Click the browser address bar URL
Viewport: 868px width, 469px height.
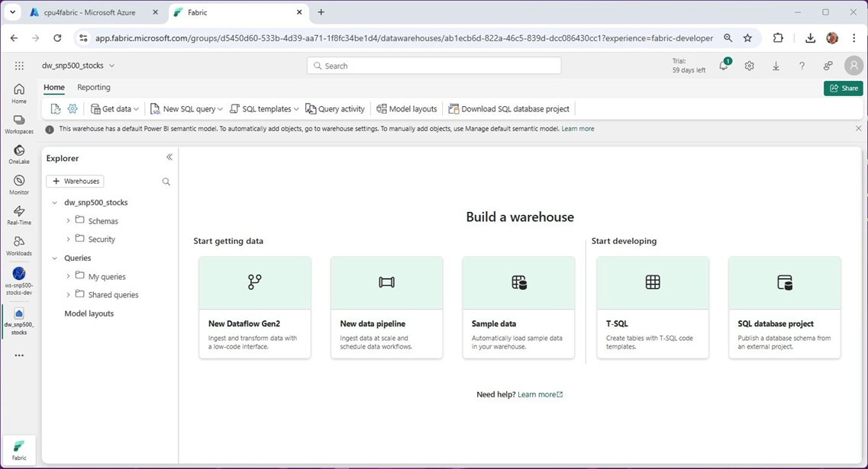pyautogui.click(x=404, y=38)
